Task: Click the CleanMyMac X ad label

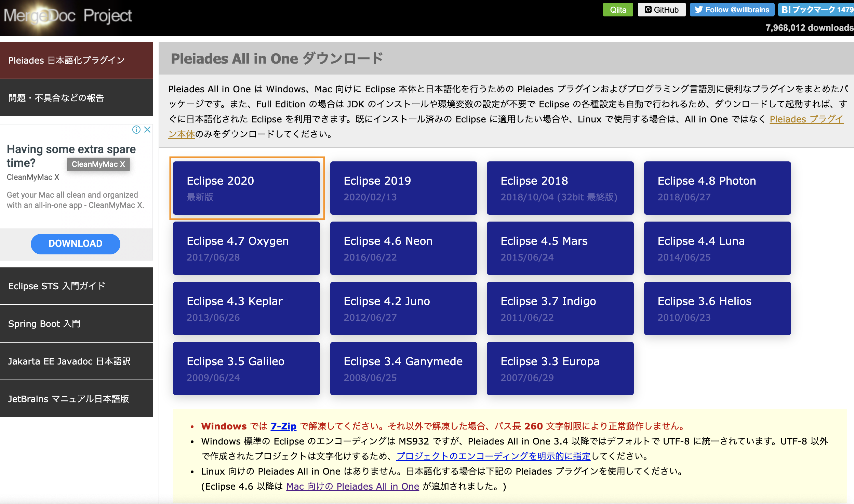Action: tap(33, 177)
